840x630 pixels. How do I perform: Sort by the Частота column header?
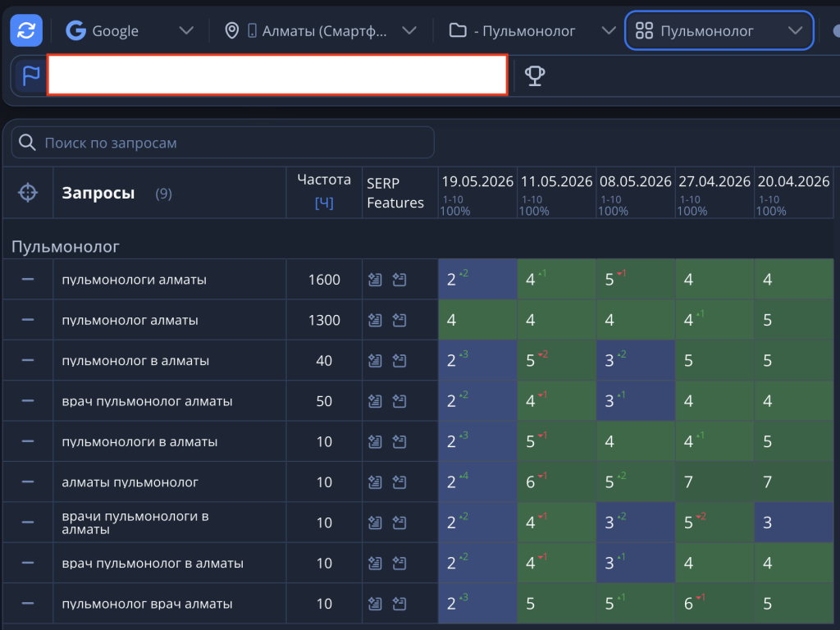click(x=324, y=180)
